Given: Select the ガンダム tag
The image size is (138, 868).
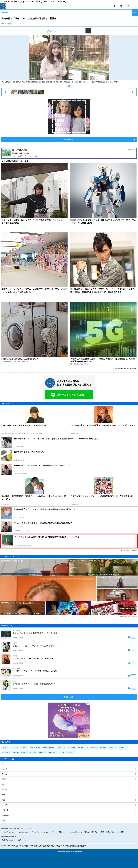Looking at the screenshot, I should (x=24, y=748).
